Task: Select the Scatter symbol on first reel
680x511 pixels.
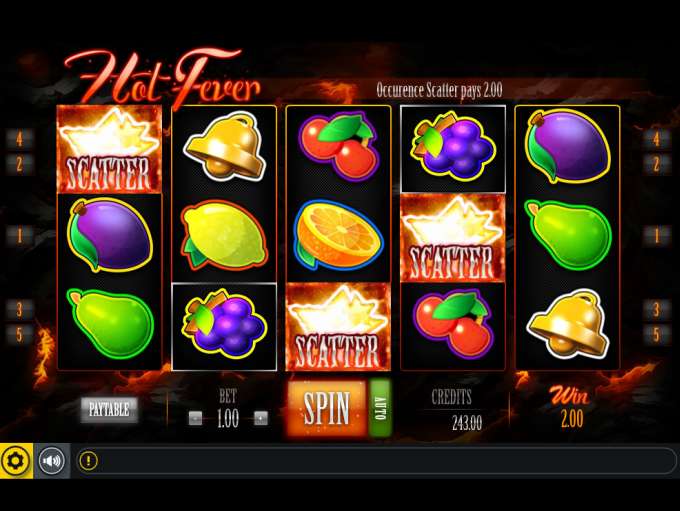Action: pos(109,149)
